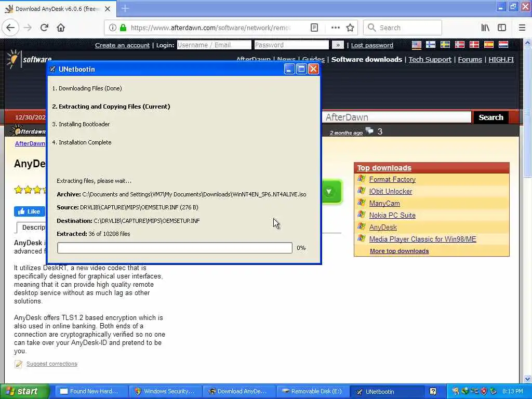Open Tech Support menu item
Screen dimensions: 532x399
tap(430, 59)
